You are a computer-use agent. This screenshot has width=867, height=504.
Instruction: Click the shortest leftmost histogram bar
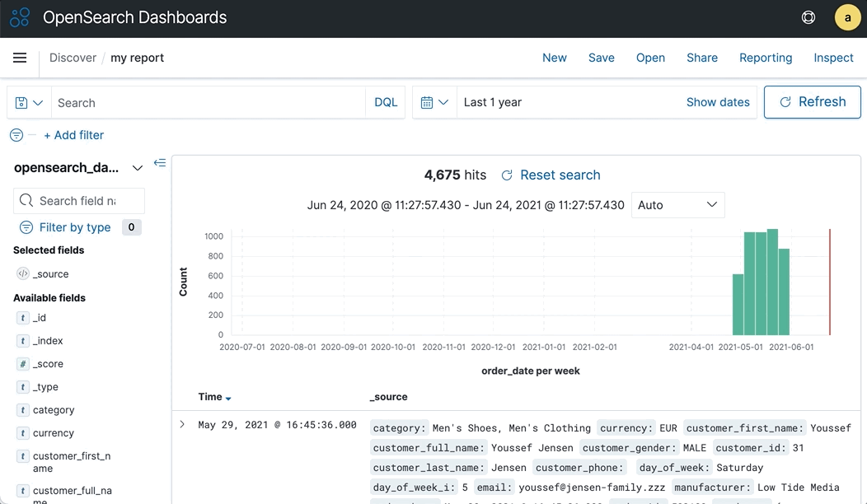click(738, 305)
